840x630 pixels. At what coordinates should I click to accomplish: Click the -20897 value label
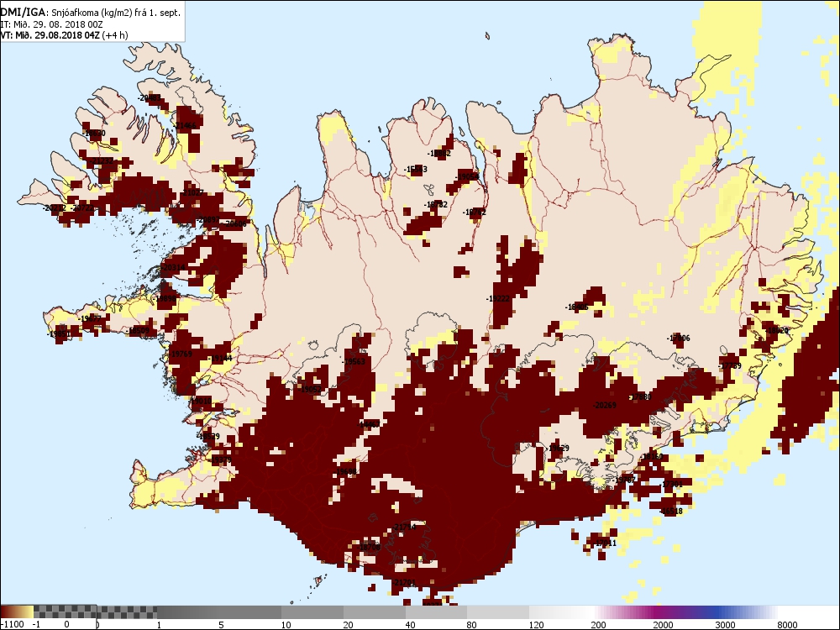207,219
